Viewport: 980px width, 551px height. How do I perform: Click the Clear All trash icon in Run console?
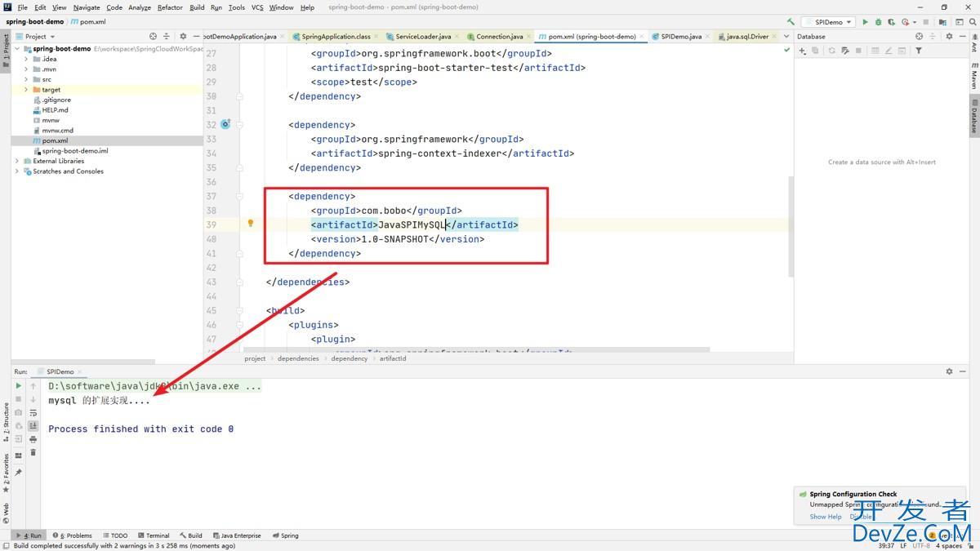33,452
